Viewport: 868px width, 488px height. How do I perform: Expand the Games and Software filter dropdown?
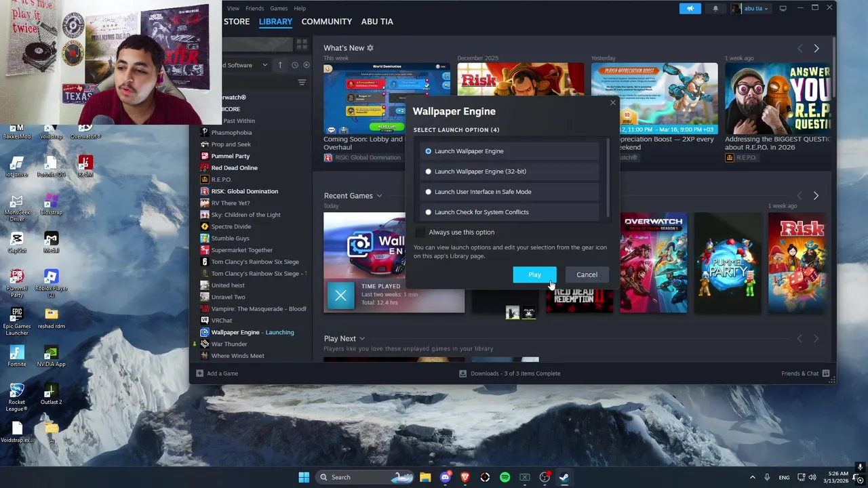[265, 65]
